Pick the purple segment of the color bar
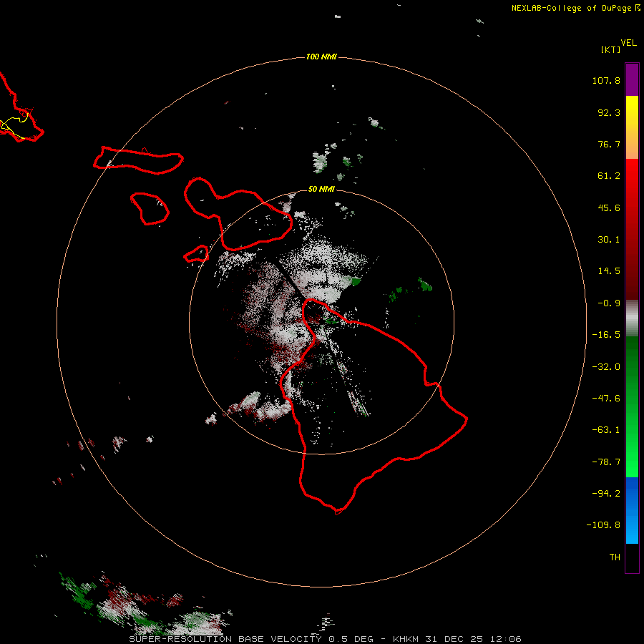This screenshot has width=644, height=644. pos(632,79)
